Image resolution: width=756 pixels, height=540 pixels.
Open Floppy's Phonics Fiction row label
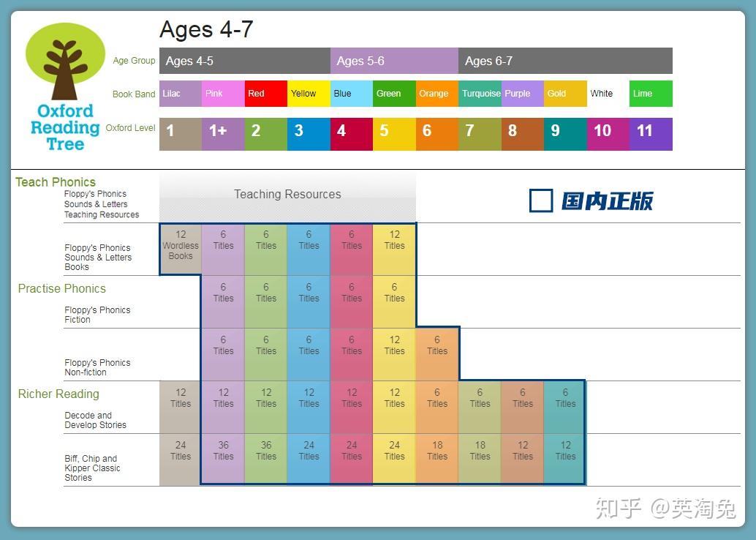97,315
